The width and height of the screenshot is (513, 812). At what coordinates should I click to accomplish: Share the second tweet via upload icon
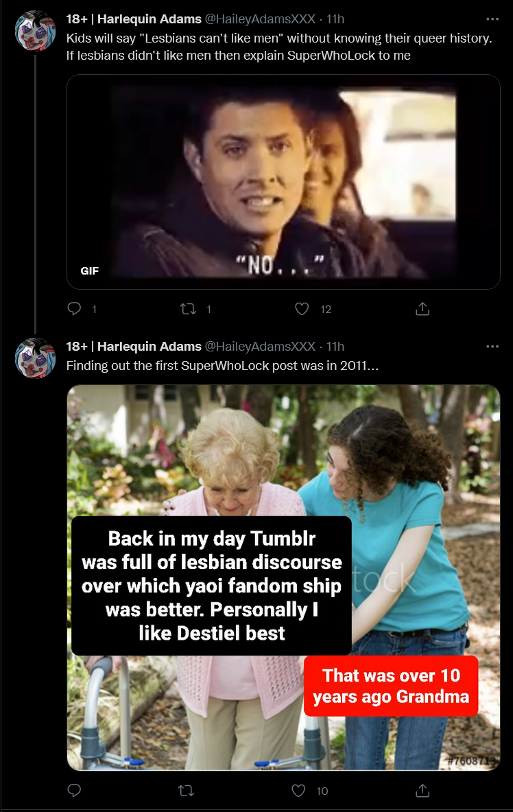pos(422,790)
